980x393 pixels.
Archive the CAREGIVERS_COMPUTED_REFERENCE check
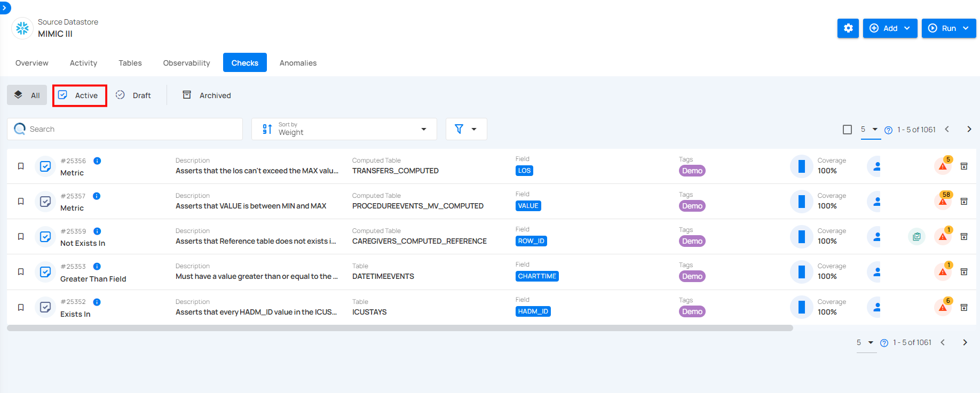click(964, 237)
